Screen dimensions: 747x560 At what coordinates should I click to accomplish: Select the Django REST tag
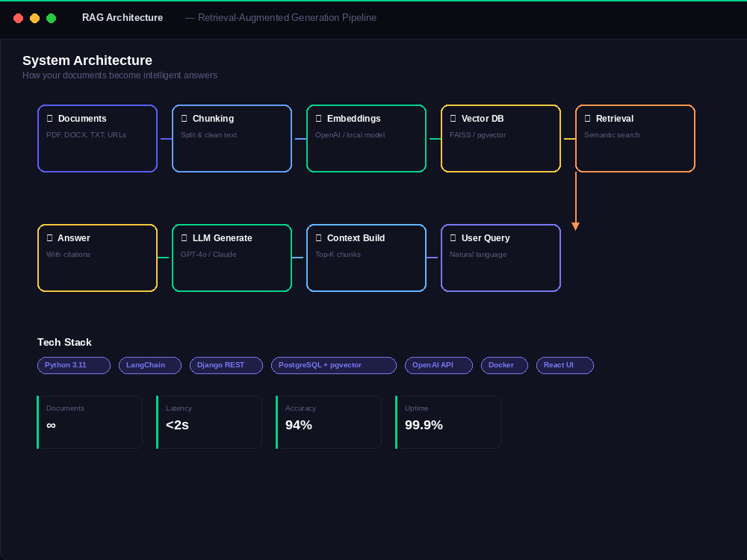tap(226, 365)
